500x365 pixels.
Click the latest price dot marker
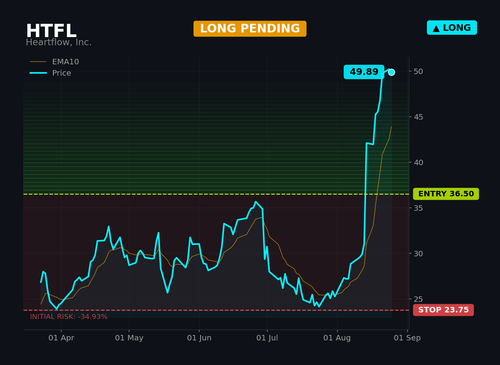tap(391, 72)
